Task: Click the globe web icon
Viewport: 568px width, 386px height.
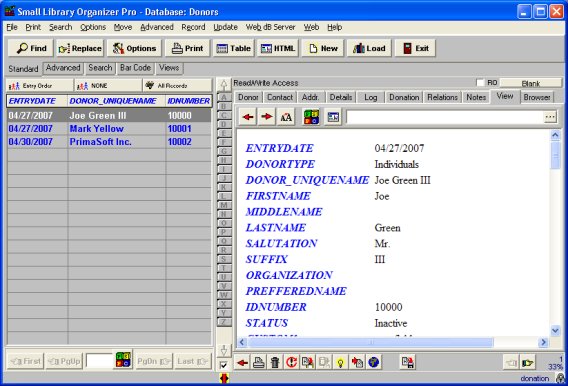Action: click(373, 362)
